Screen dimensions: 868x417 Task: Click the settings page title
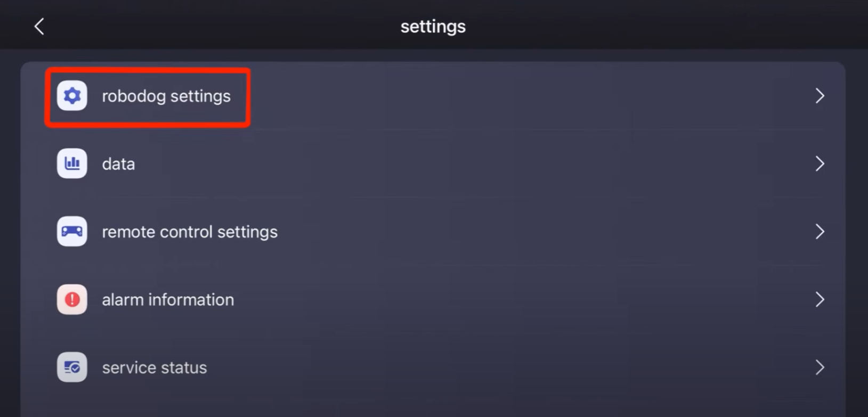(433, 26)
